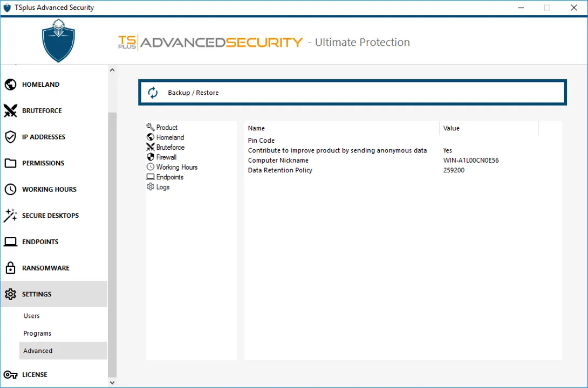Click the Name column header
This screenshot has width=588, height=388.
coord(256,128)
